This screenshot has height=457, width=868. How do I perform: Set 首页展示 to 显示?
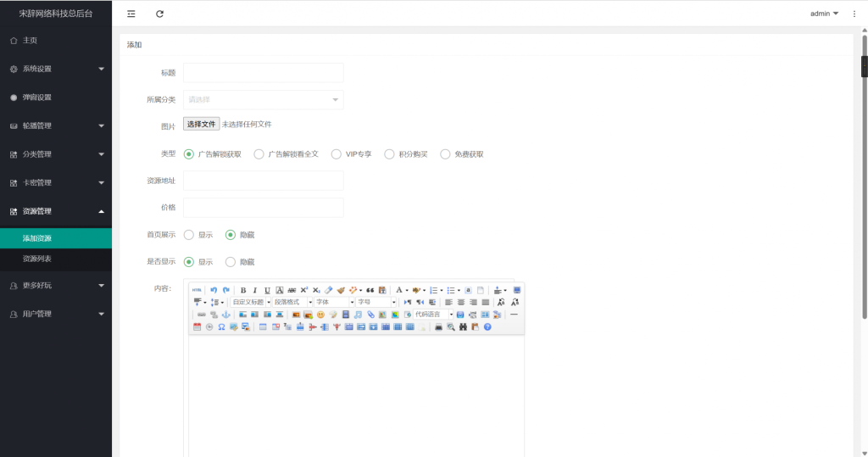click(x=189, y=234)
